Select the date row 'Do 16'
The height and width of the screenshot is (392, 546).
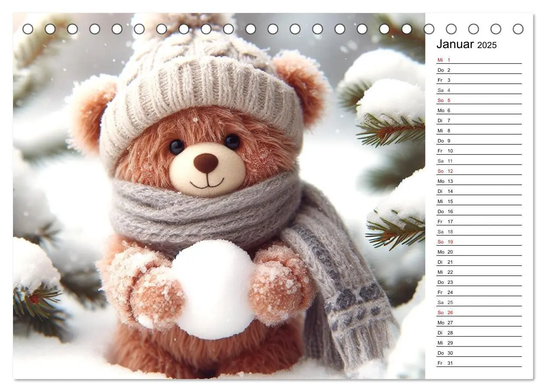click(479, 211)
